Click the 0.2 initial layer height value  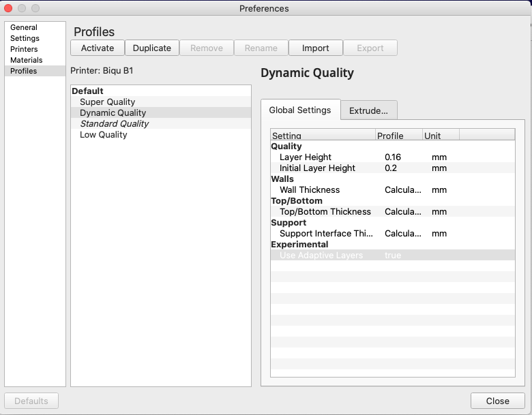pyautogui.click(x=391, y=168)
